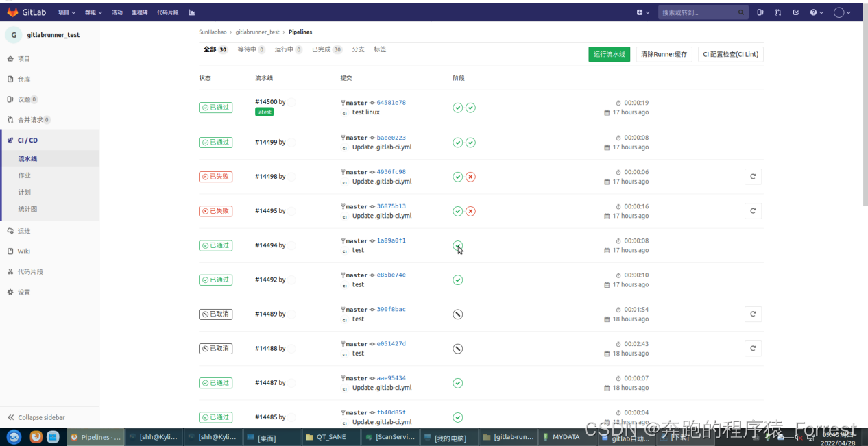Switch to the 标签 tab
This screenshot has height=446, width=868.
[x=380, y=49]
